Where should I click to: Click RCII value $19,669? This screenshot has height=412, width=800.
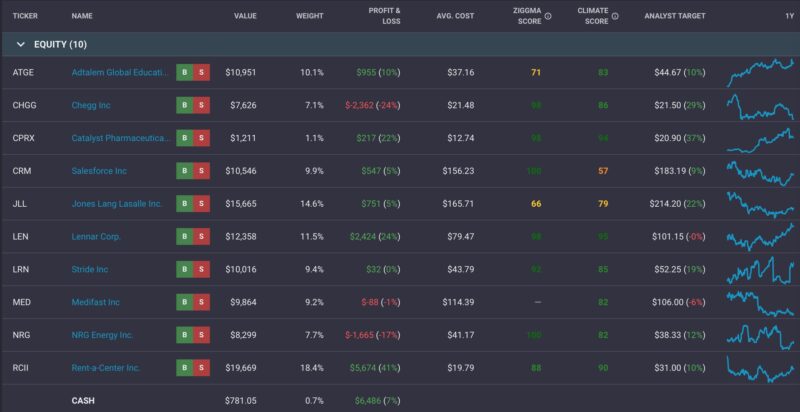pyautogui.click(x=241, y=368)
